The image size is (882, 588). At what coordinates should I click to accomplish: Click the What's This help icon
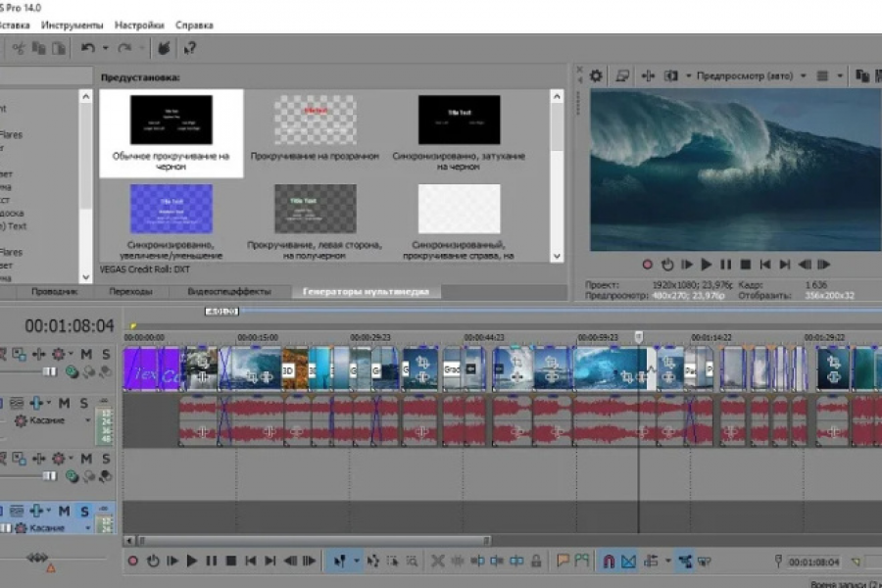[189, 47]
